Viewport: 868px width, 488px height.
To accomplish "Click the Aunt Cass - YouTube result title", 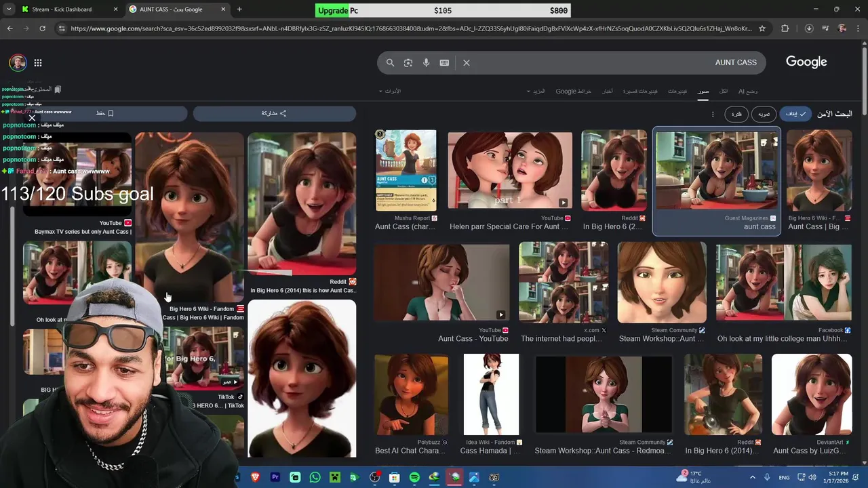I will coord(473,339).
